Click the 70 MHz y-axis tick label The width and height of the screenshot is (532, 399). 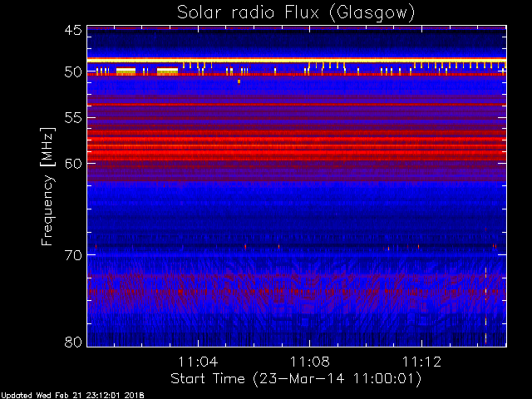(73, 255)
